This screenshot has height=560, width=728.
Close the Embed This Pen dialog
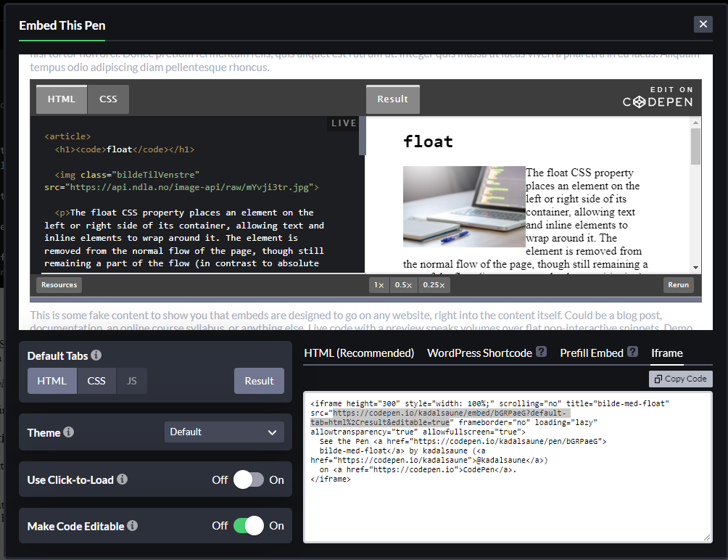(x=703, y=24)
